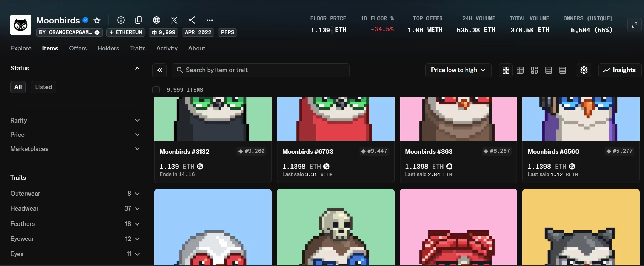Viewport: 644px width, 266px height.
Task: Click the verified badge next to Moonbirds
Action: (85, 20)
